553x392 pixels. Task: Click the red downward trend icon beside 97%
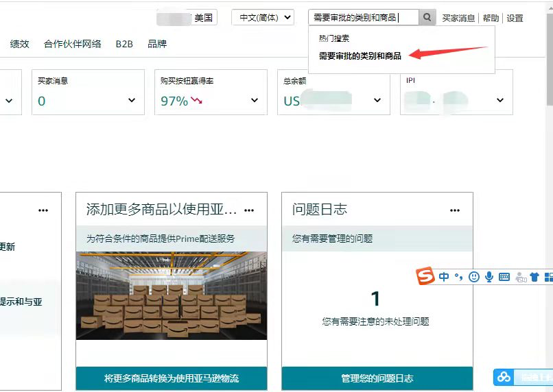point(196,101)
